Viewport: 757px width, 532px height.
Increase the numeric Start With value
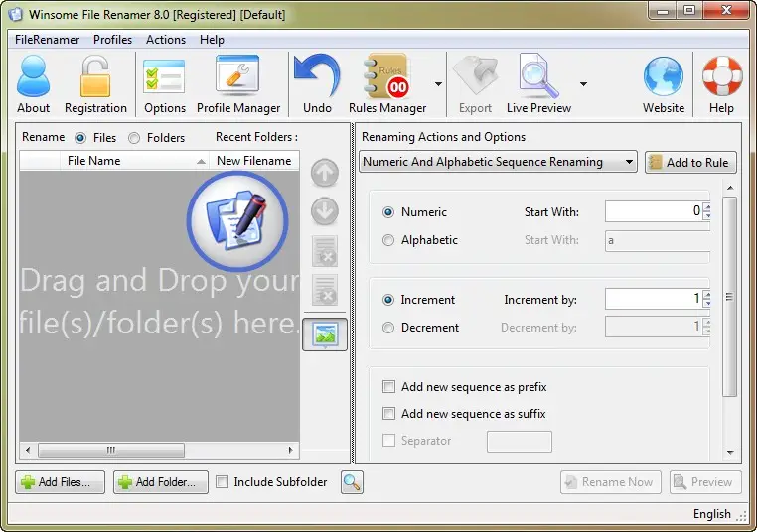706,207
